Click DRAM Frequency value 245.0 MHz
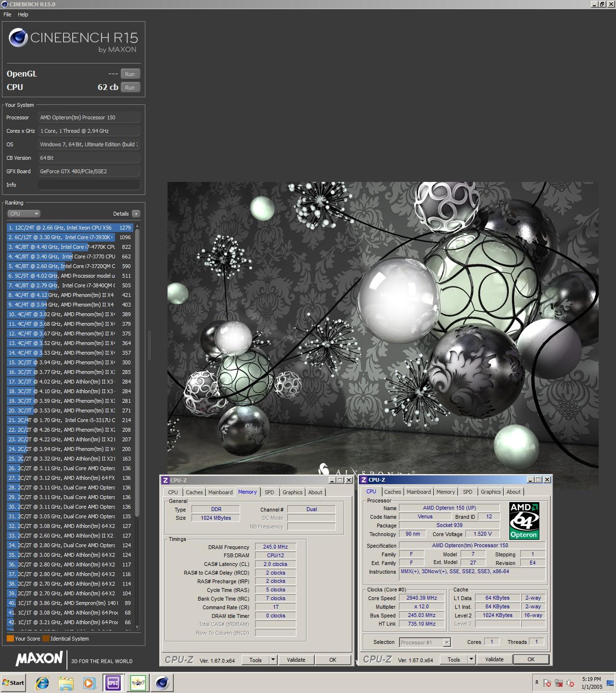The height and width of the screenshot is (693, 616). 275,547
